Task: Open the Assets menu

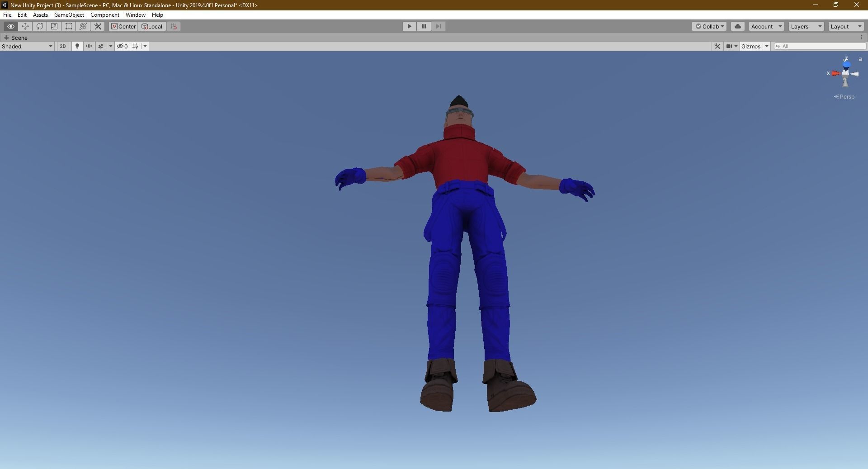Action: (40, 15)
